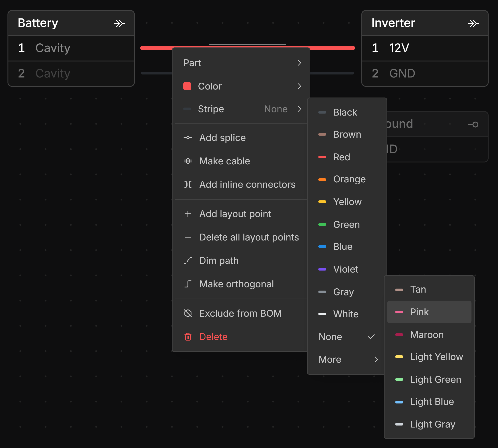The width and height of the screenshot is (498, 448).
Task: Choose Black as stripe color
Action: (345, 112)
